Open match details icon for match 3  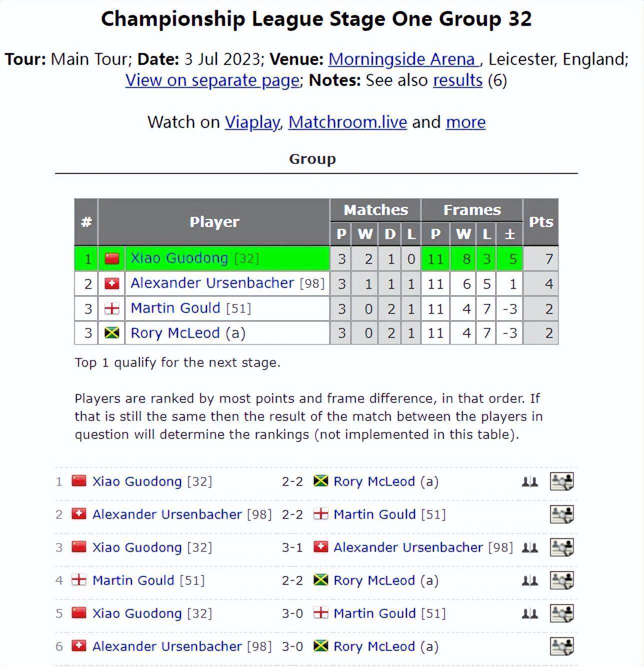pyautogui.click(x=561, y=547)
